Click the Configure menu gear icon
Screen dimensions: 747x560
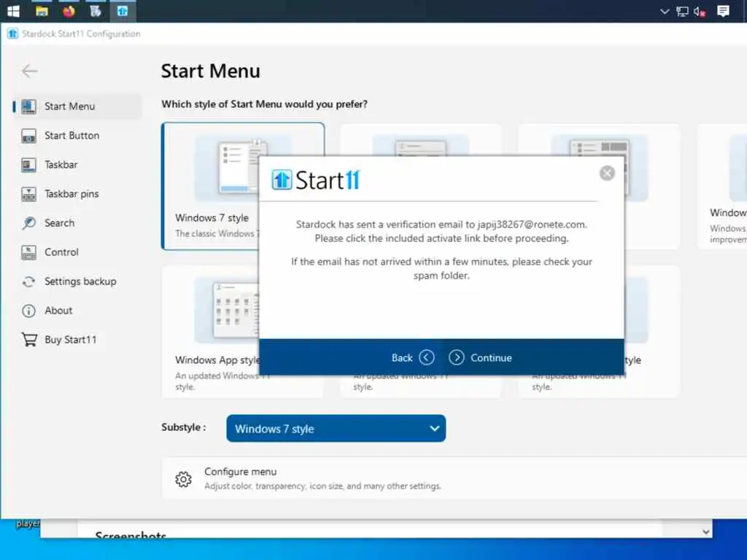[183, 479]
